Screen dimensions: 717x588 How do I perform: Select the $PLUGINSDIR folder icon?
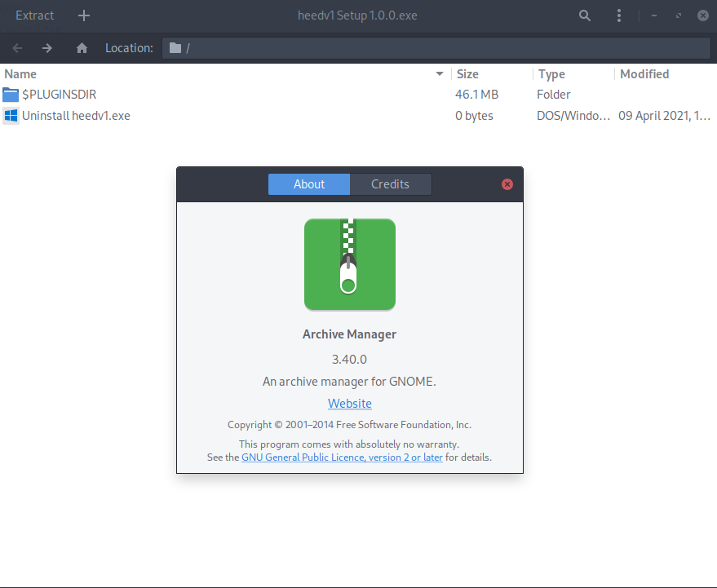(11, 95)
